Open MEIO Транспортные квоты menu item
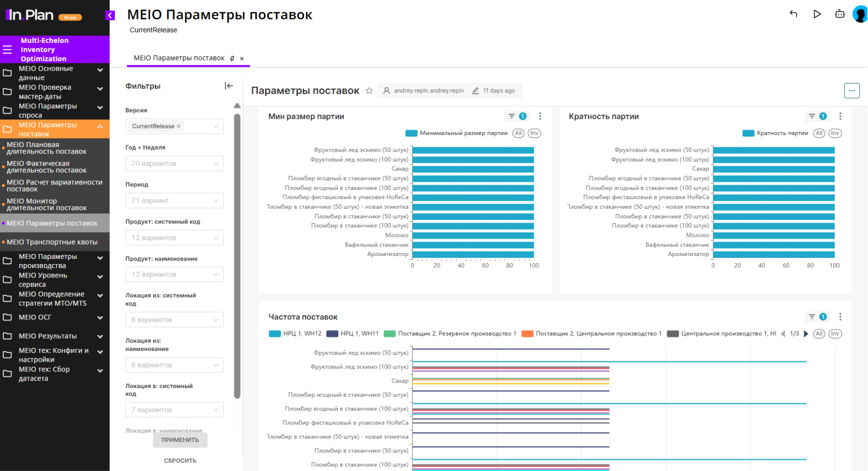This screenshot has width=868, height=471. [52, 242]
